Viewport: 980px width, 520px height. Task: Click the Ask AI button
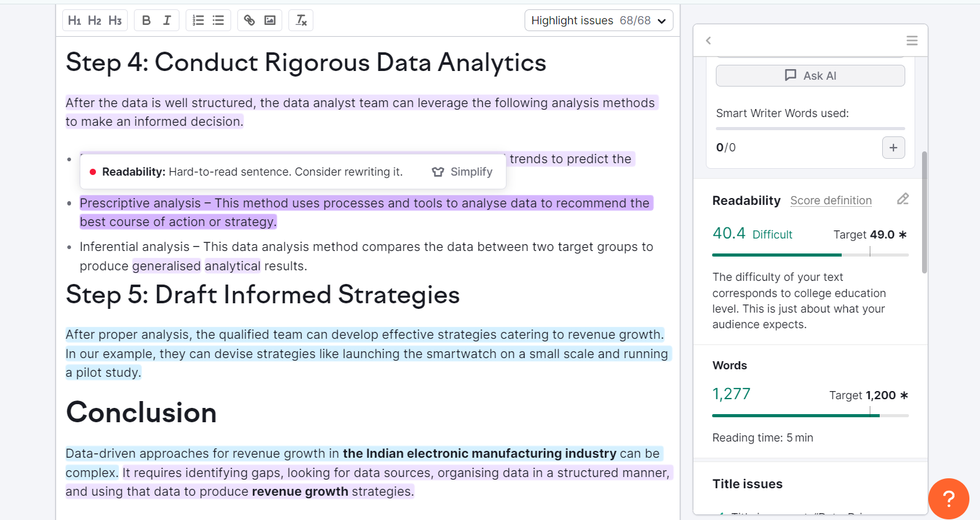click(810, 75)
